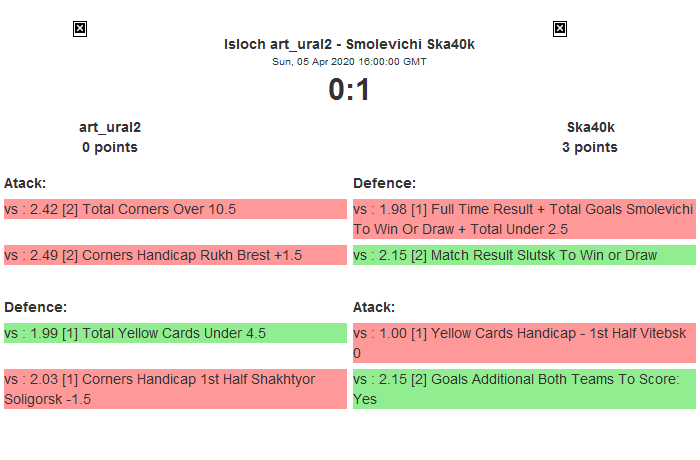The width and height of the screenshot is (700, 460).
Task: Click the right Defence heading
Action: (384, 183)
